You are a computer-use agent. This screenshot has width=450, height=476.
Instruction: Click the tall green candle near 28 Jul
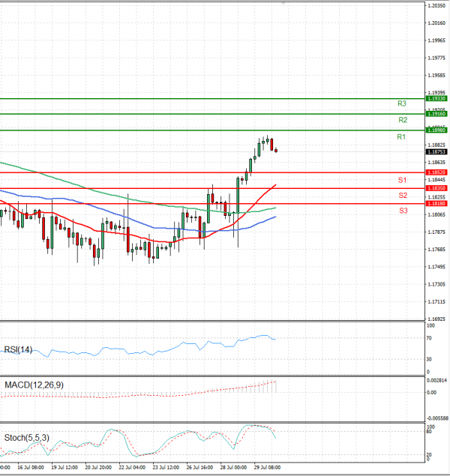(x=238, y=196)
